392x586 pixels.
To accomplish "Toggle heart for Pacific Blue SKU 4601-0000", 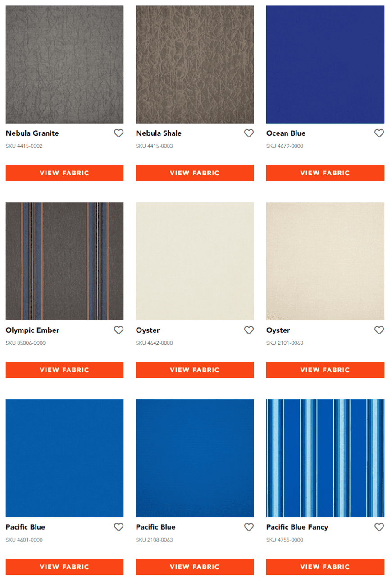I will [x=119, y=527].
